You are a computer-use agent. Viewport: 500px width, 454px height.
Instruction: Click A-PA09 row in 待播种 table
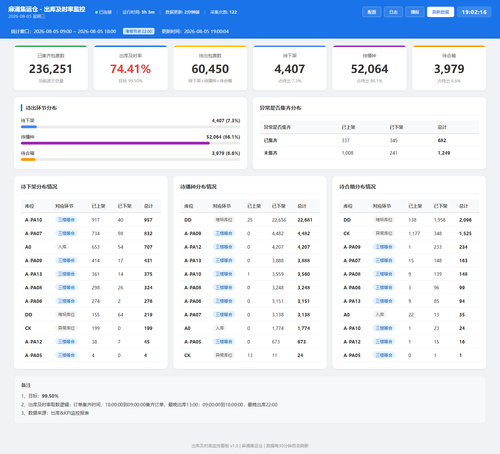tap(250, 233)
